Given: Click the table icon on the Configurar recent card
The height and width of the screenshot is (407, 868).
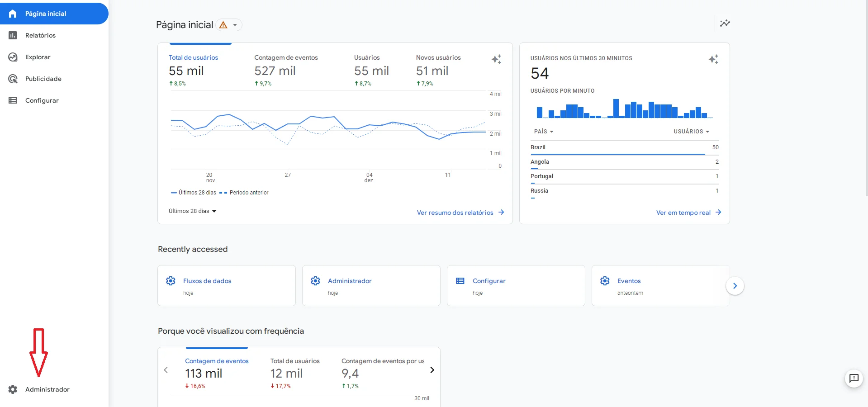Looking at the screenshot, I should click(460, 281).
